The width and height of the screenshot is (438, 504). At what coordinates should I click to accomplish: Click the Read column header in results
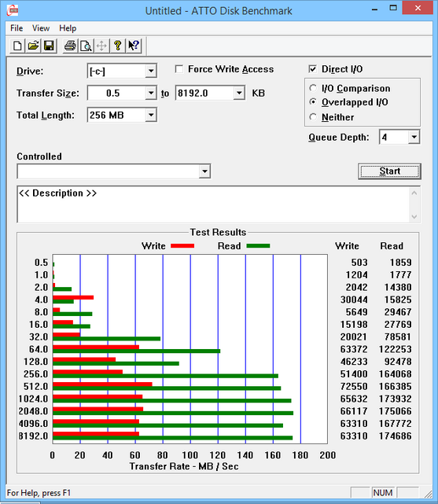click(392, 246)
